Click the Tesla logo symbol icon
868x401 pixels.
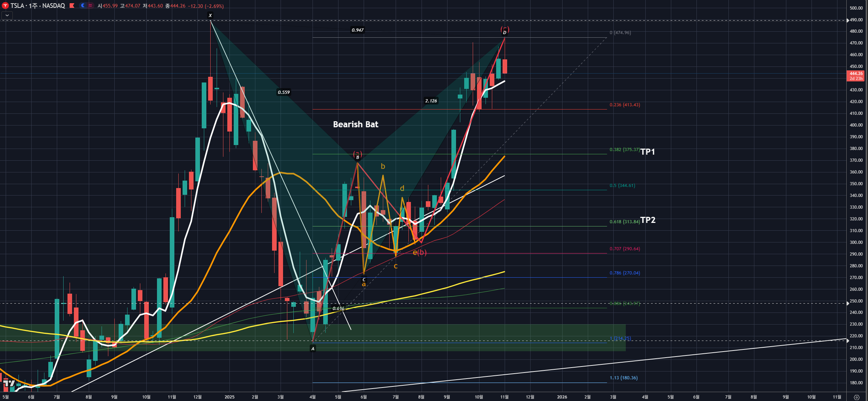coord(5,6)
